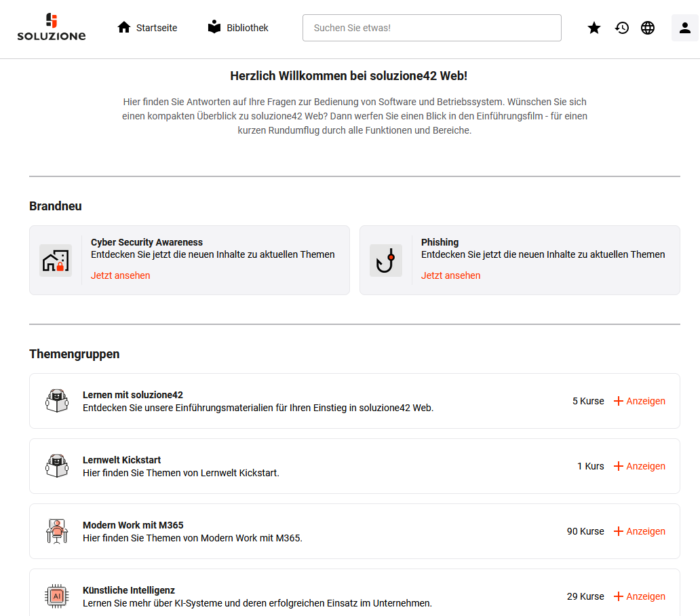Go to Startseite in the navigation

pyautogui.click(x=147, y=28)
